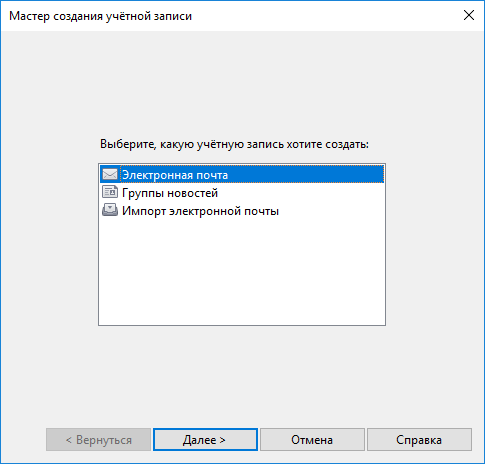Click grey area between list and bottom buttons
The width and height of the screenshot is (485, 464).
coord(242,377)
